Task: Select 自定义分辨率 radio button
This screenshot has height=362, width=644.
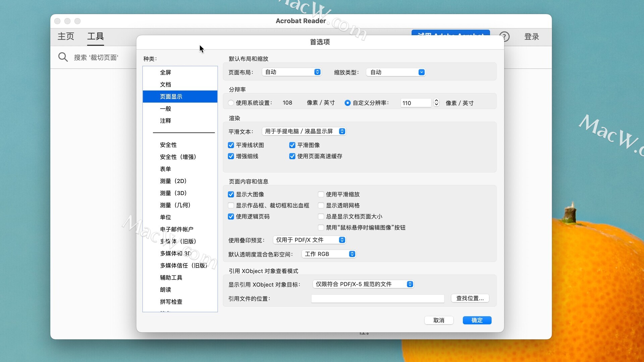Action: [x=347, y=103]
